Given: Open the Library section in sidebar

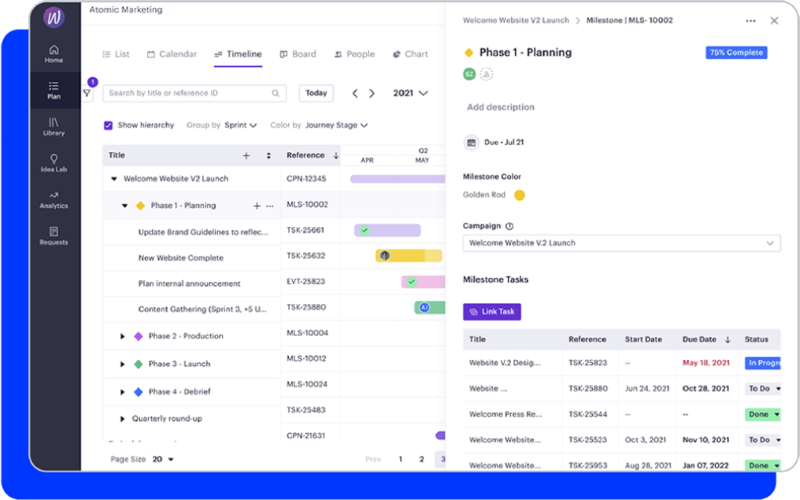Looking at the screenshot, I should [54, 127].
